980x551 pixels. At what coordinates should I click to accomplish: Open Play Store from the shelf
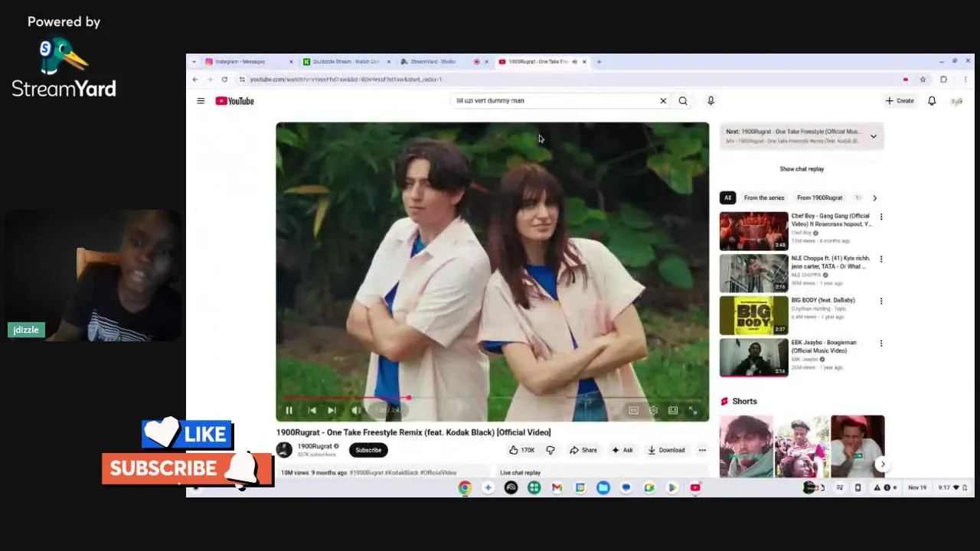[x=672, y=487]
